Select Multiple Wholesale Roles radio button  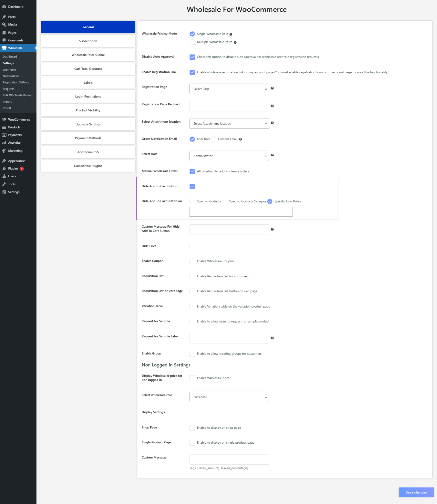[x=192, y=42]
